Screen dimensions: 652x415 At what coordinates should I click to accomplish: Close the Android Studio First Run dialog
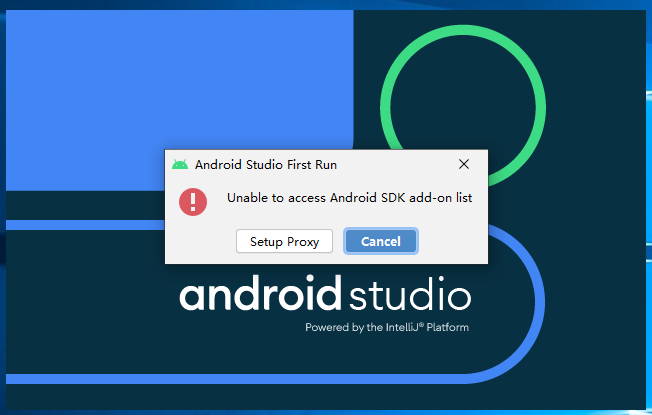click(464, 164)
